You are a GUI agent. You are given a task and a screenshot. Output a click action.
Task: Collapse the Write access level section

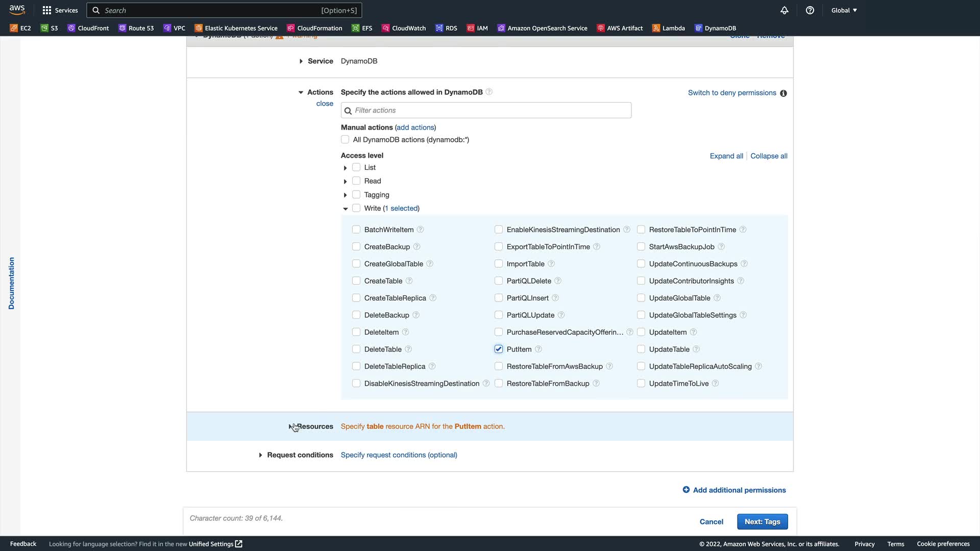(x=346, y=209)
